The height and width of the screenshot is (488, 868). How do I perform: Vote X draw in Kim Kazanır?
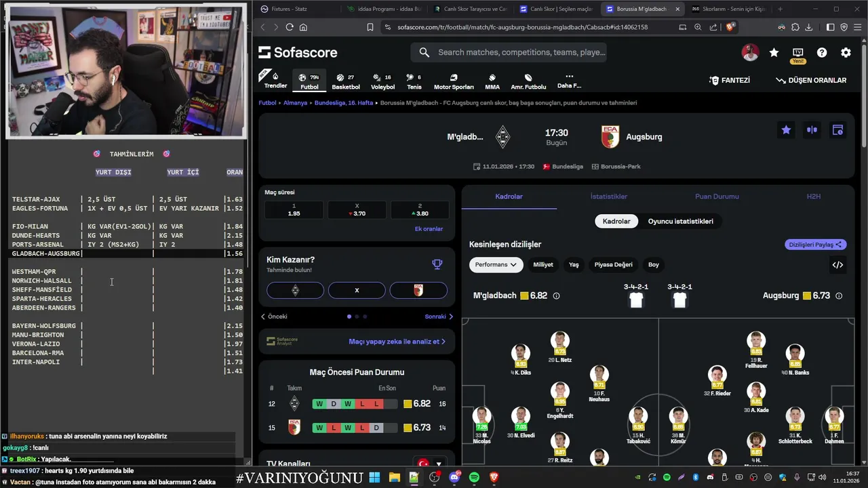[x=357, y=290]
